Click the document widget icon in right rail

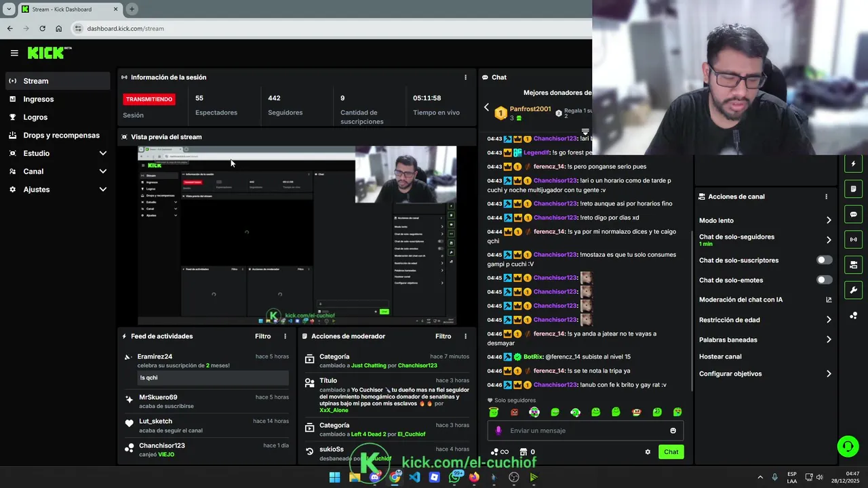(x=853, y=188)
